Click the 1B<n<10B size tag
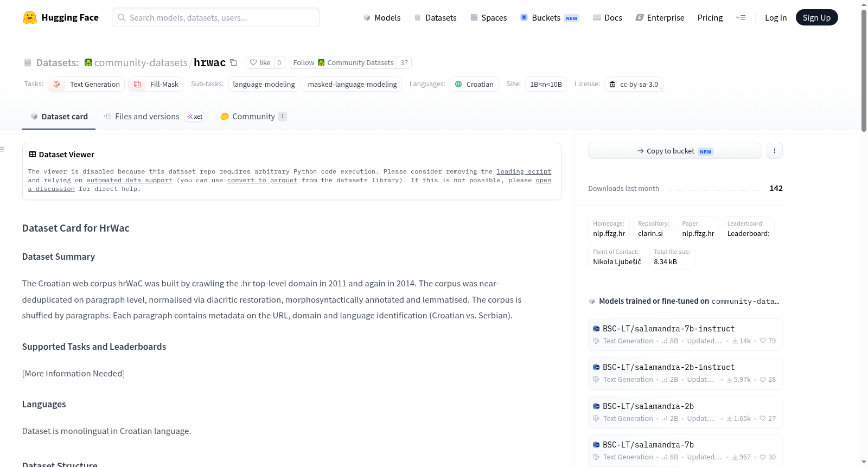The image size is (868, 467). [546, 84]
